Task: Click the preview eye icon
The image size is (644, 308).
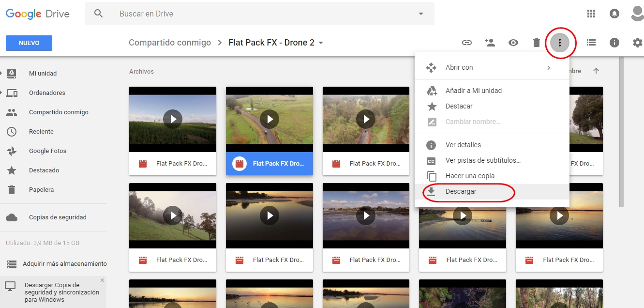Action: pyautogui.click(x=513, y=43)
